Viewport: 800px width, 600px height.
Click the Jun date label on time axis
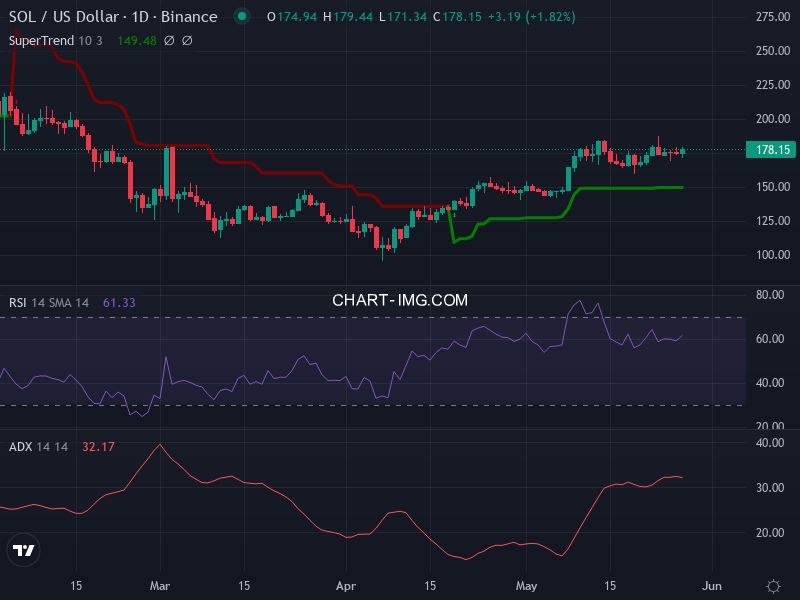[x=712, y=586]
